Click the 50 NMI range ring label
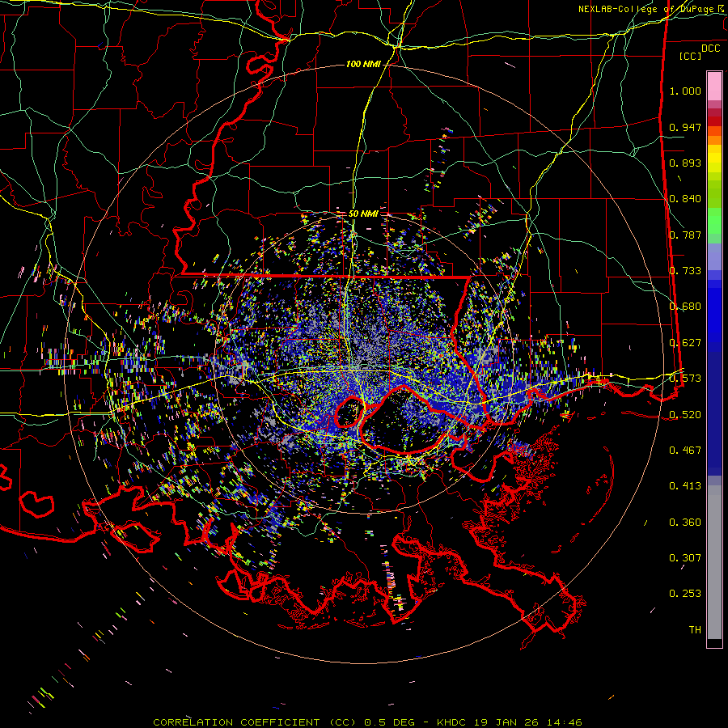 [x=363, y=214]
